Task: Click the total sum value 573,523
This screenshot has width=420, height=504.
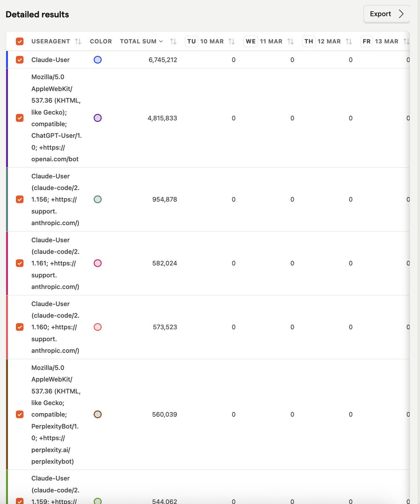Action: (165, 327)
